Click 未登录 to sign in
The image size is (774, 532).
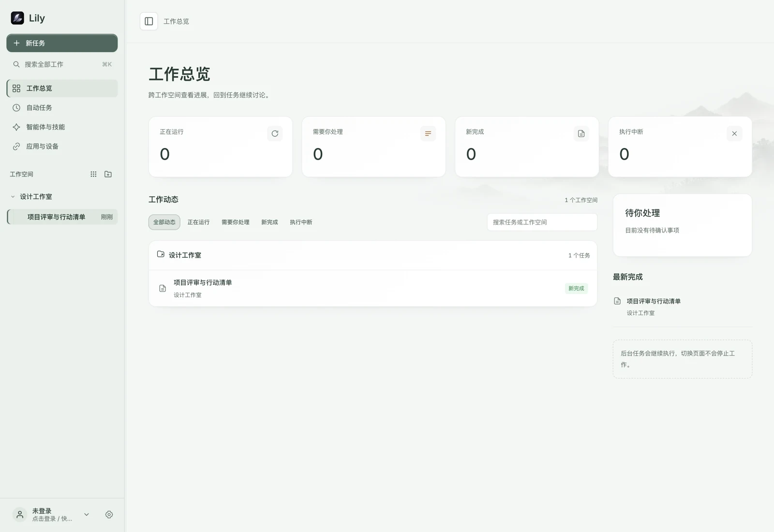point(42,511)
